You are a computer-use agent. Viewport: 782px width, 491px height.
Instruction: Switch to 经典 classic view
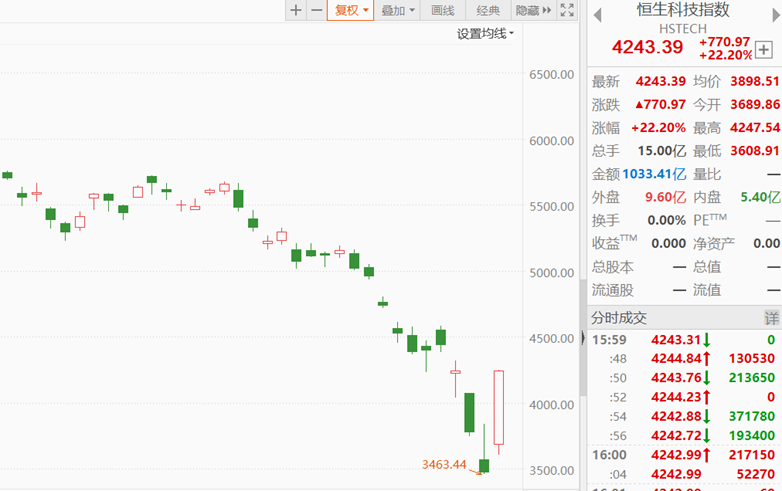point(487,10)
